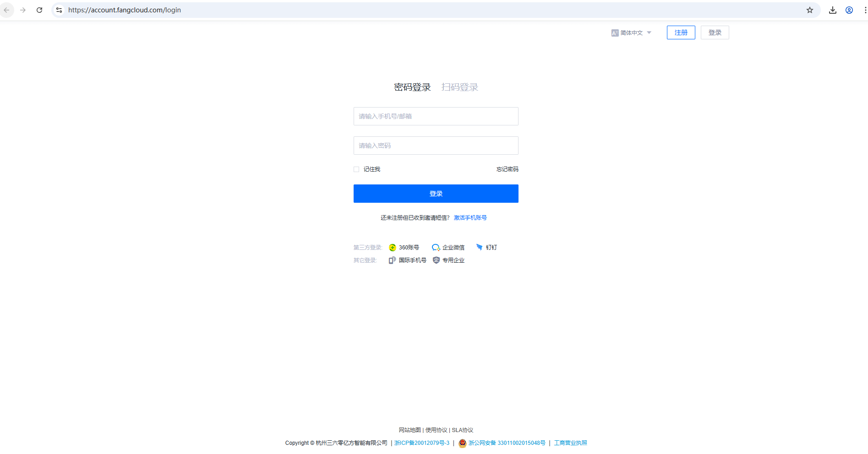Click the 注册 button at top right
Viewport: 868px width, 454px height.
(681, 32)
